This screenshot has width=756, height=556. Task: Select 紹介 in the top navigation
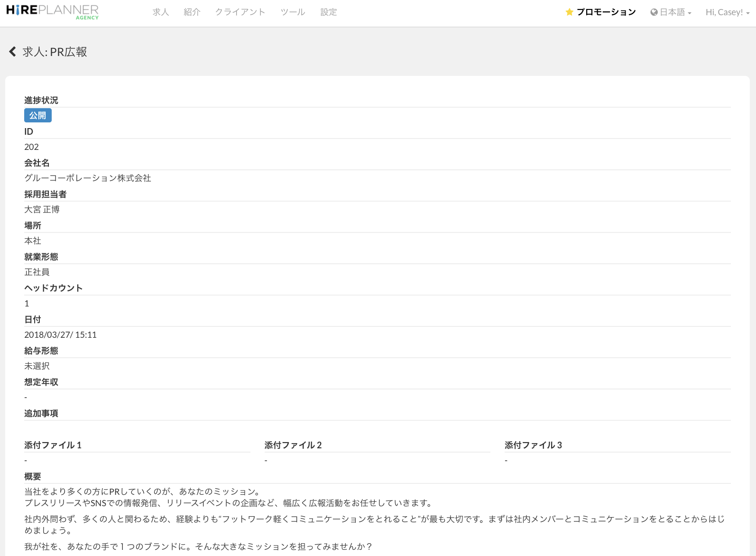point(192,12)
